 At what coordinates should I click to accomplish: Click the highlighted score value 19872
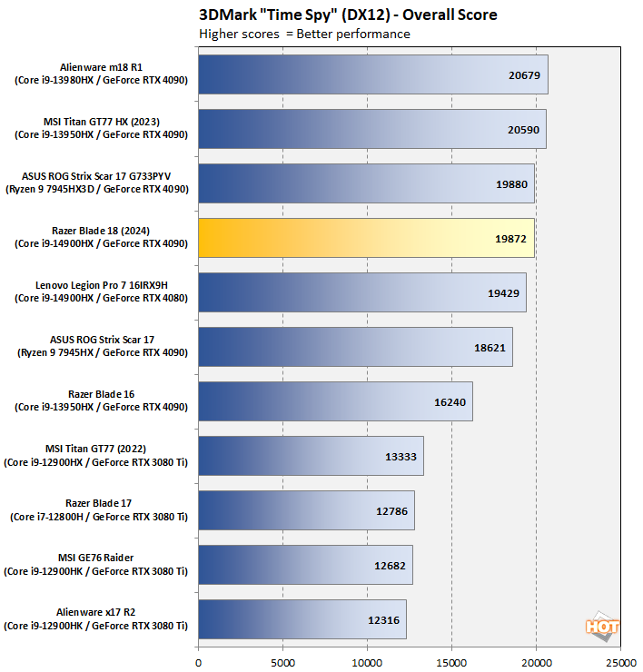coord(511,239)
